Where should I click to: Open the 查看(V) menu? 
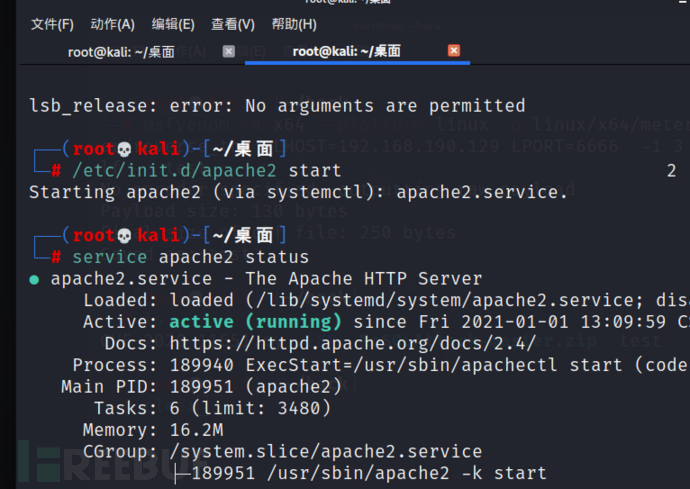point(233,23)
